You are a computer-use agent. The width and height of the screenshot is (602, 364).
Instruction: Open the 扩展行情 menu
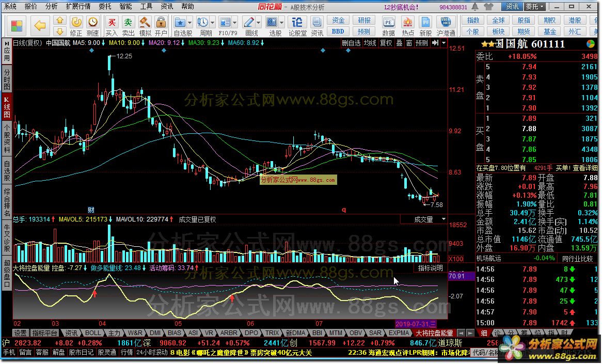[x=78, y=7]
